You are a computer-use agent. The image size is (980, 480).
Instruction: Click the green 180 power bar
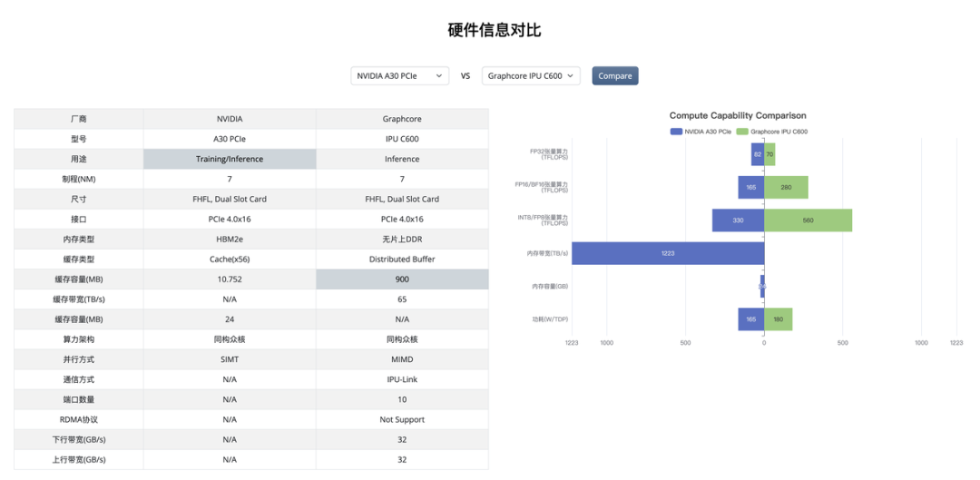[779, 319]
